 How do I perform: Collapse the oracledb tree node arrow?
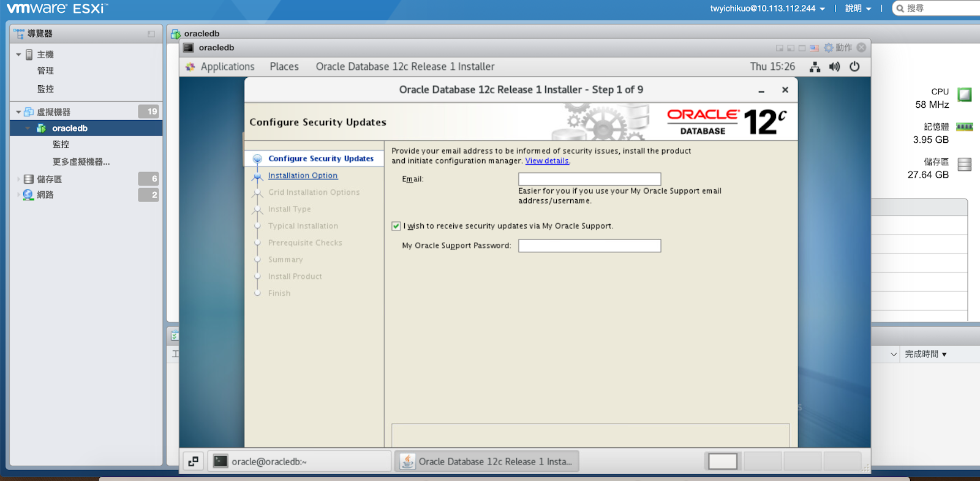coord(28,128)
